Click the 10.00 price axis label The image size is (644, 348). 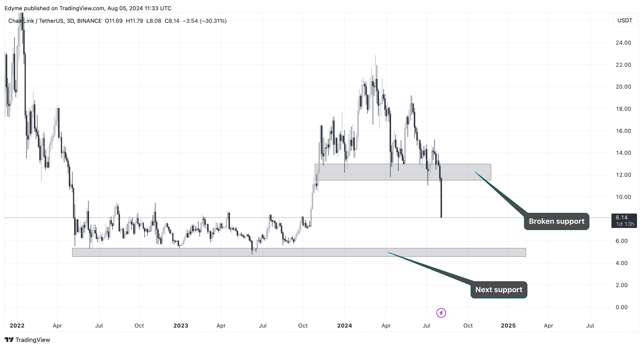coord(623,197)
